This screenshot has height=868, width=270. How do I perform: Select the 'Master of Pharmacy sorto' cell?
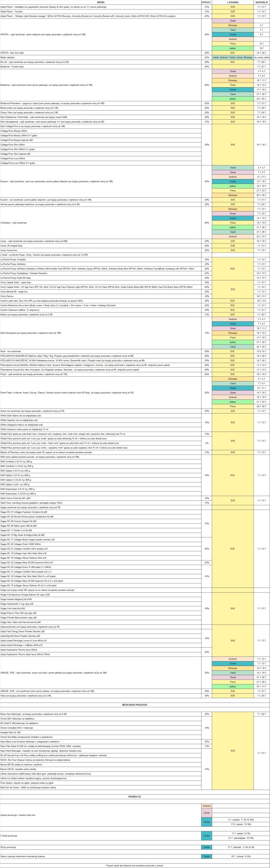click(x=100, y=452)
